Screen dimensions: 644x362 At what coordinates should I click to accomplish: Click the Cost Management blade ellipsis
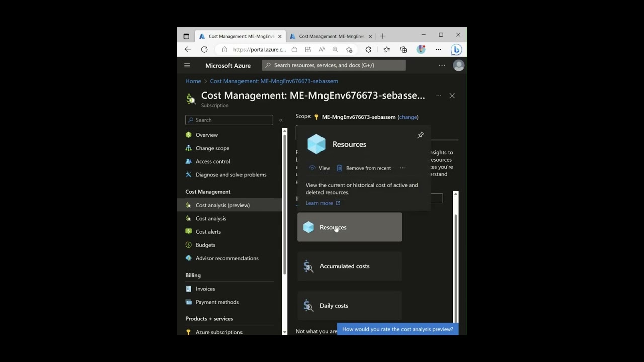(439, 95)
